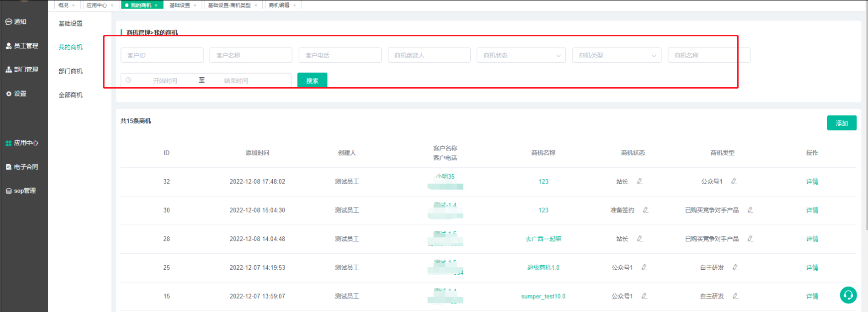Viewport: 868px width, 312px height.
Task: Close the 我的商机 tab with its x
Action: (156, 5)
